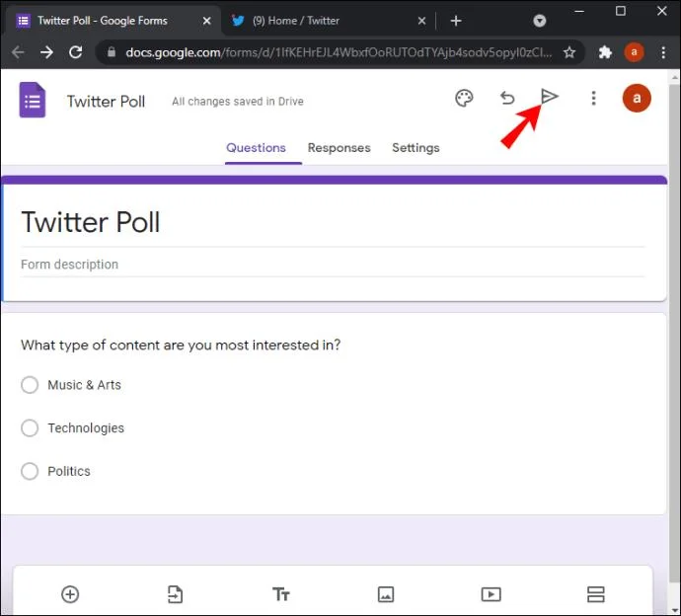
Task: Click the page vertical scrollbar
Action: coord(674,335)
